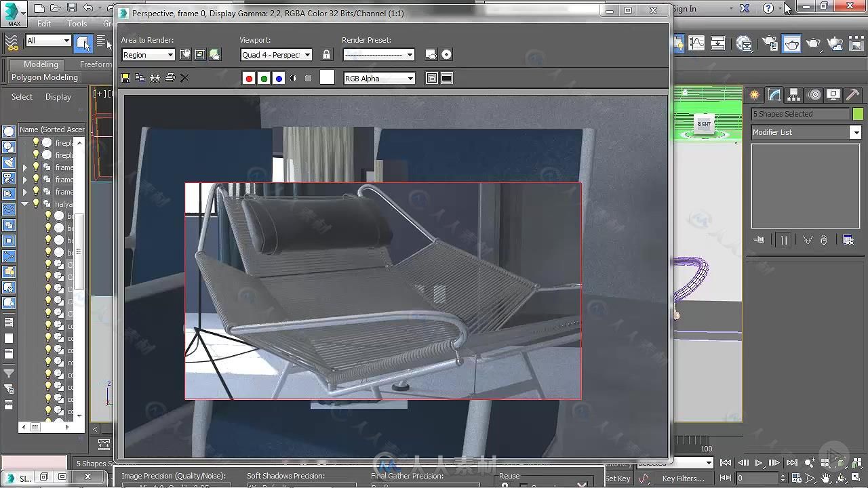Click the white color swatch in render window

point(327,77)
